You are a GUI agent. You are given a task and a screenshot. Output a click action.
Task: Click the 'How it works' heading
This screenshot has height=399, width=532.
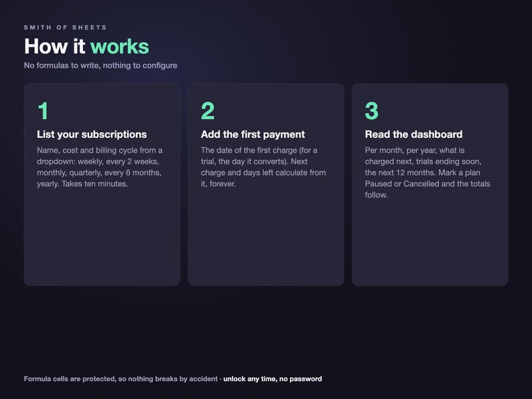click(86, 46)
